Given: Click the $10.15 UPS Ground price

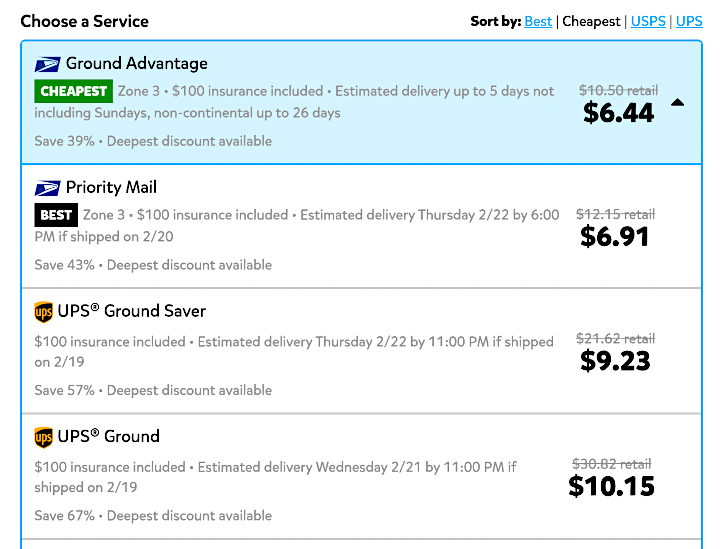Looking at the screenshot, I should tap(611, 486).
